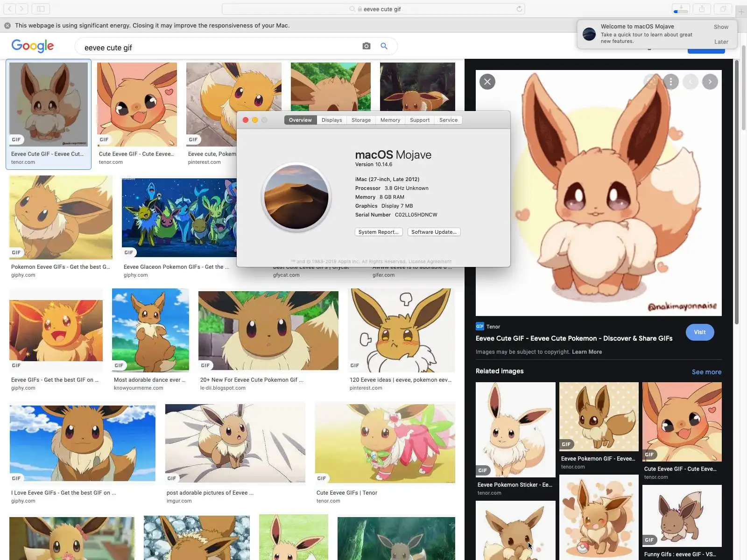Reload the page from the address bar
Viewport: 747px width, 560px height.
coord(519,9)
